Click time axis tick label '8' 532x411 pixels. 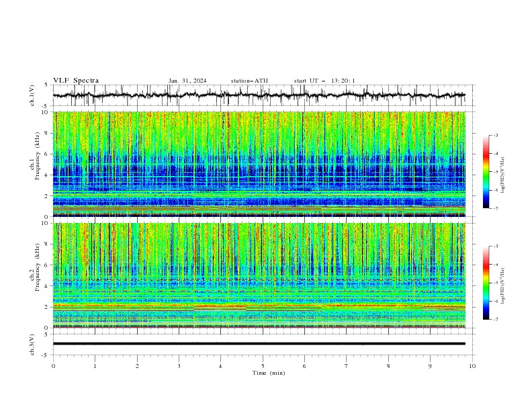[388, 366]
